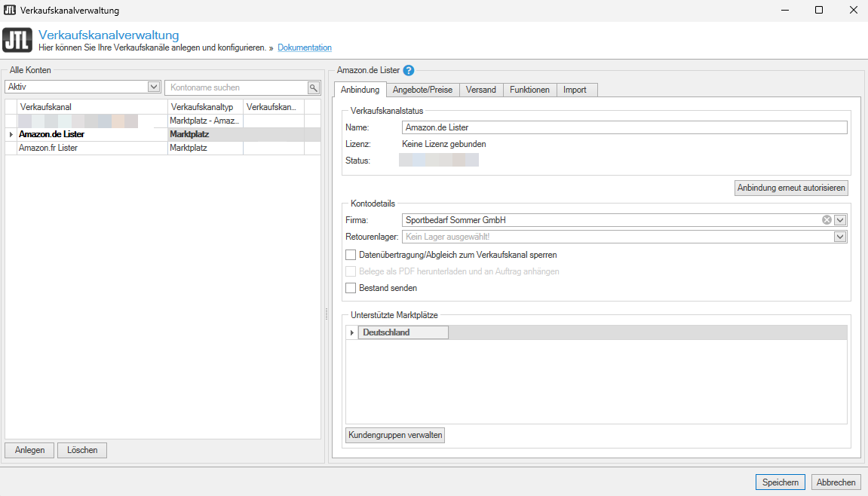Clear the Firma field with the X icon
Viewport: 868px width, 496px height.
tap(827, 220)
